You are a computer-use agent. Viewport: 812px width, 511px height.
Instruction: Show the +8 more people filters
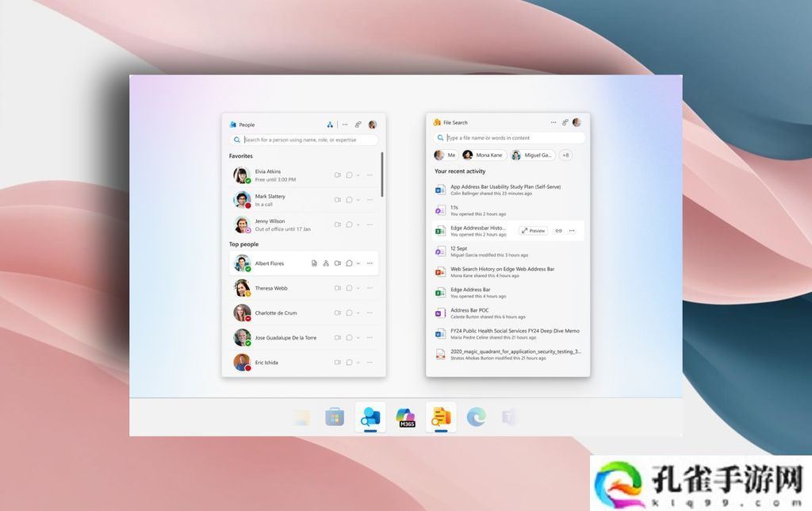point(565,155)
